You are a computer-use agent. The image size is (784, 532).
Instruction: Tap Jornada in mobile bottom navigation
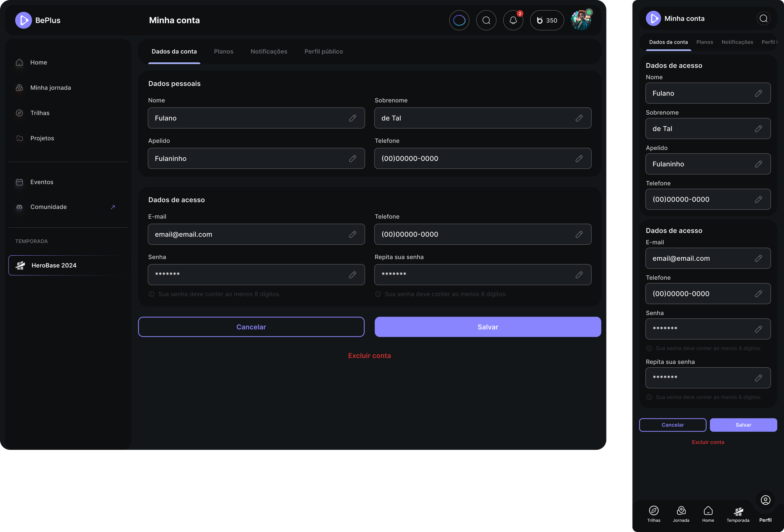click(681, 514)
